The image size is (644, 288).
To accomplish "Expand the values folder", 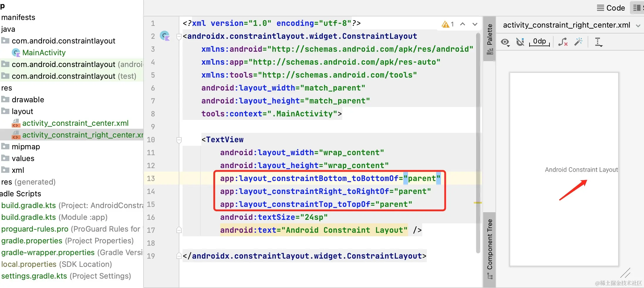I will point(23,158).
